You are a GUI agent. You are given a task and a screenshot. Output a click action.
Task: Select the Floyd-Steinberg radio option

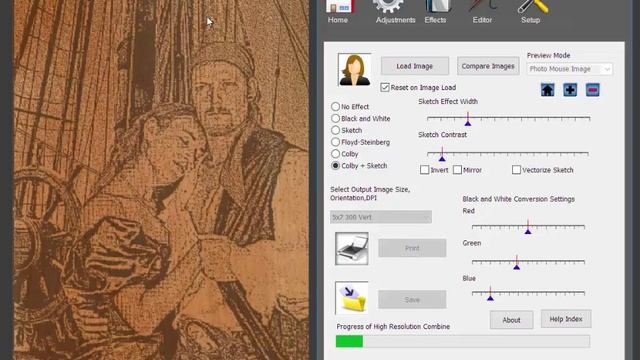coord(336,142)
